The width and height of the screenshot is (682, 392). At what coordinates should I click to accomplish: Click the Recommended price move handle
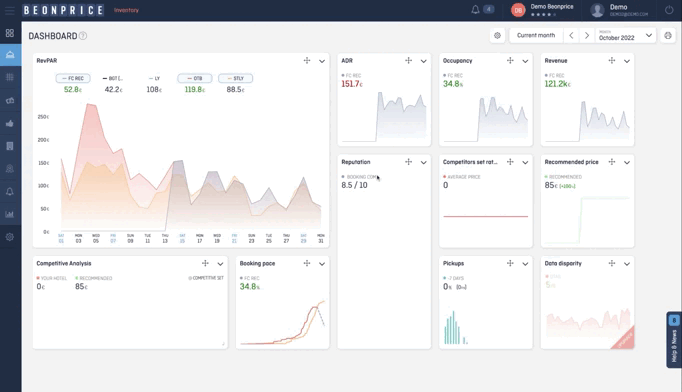(x=612, y=162)
